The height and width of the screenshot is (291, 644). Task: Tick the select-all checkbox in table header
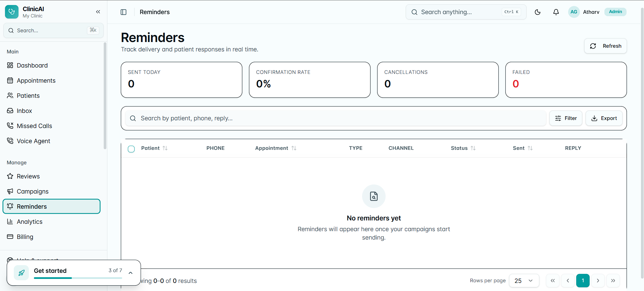[131, 149]
